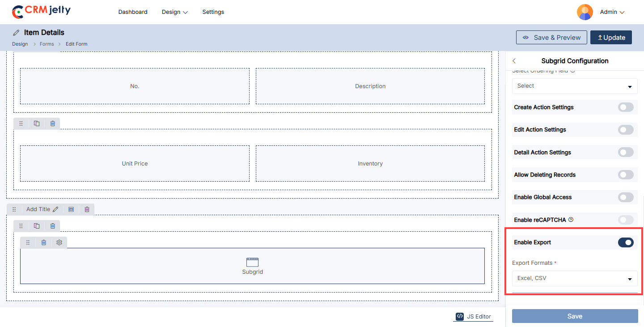Viewport: 644px width, 327px height.
Task: Delete the section using Add Title toolbar trash
Action: tap(87, 209)
